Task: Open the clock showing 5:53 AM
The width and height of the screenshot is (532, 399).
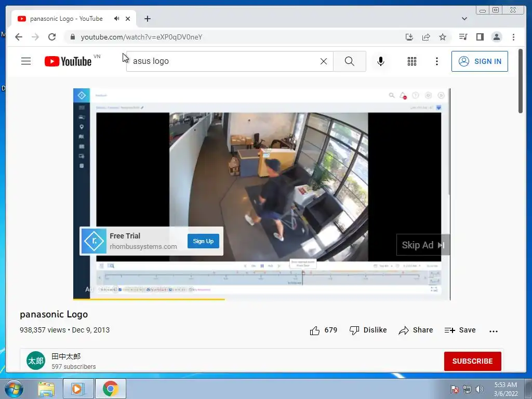Action: tap(506, 389)
